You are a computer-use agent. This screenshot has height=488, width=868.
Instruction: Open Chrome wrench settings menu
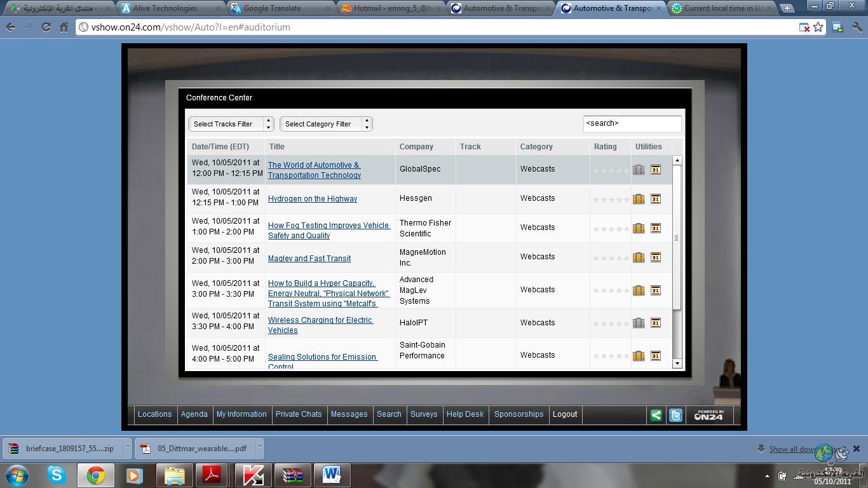[857, 27]
